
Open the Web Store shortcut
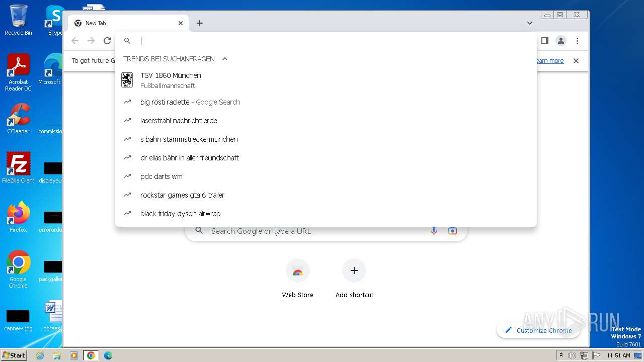(297, 279)
